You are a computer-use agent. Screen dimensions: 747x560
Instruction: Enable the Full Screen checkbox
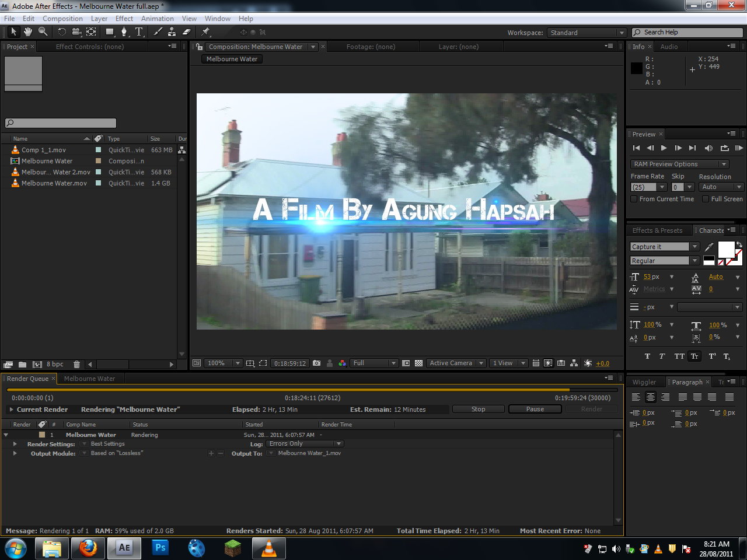click(x=706, y=199)
